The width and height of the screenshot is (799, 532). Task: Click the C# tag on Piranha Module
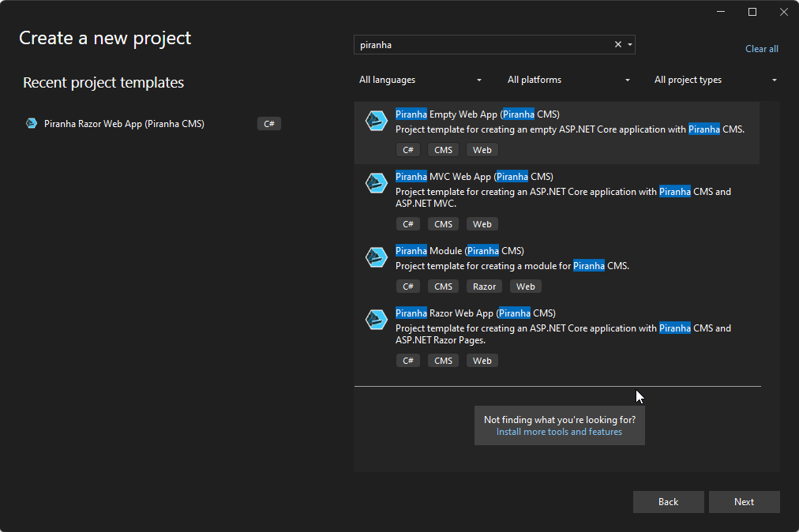tap(407, 286)
